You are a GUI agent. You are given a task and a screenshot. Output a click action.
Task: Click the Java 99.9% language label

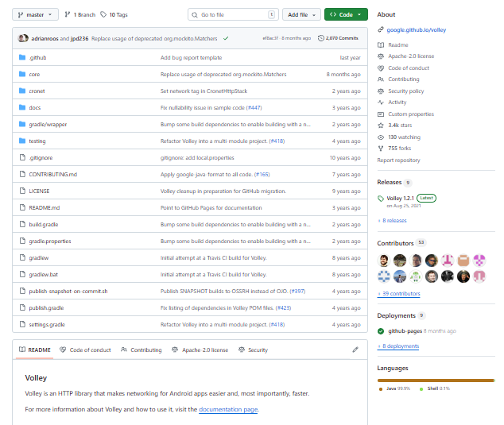(395, 388)
